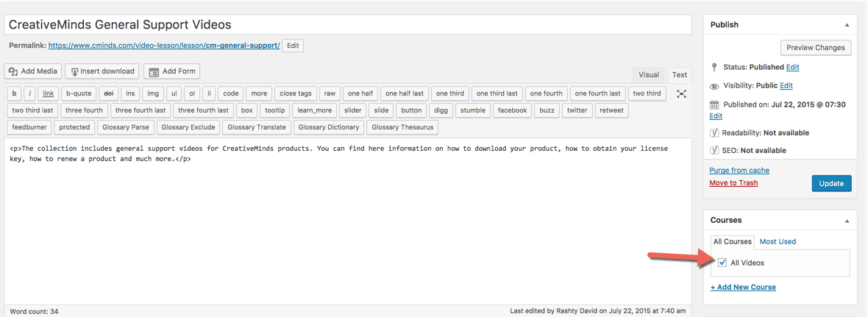
Task: Click the tooltip shortcode button
Action: [274, 110]
